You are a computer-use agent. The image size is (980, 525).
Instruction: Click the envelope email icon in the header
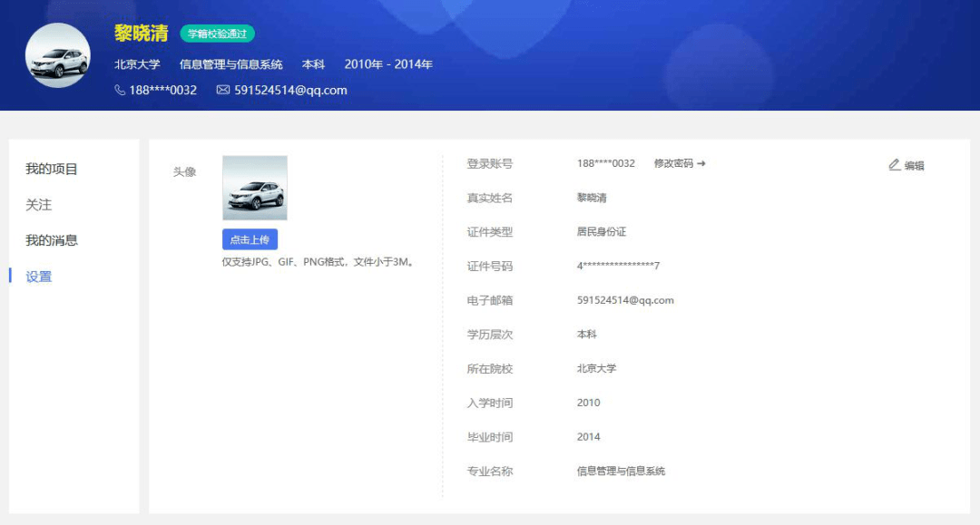point(223,90)
